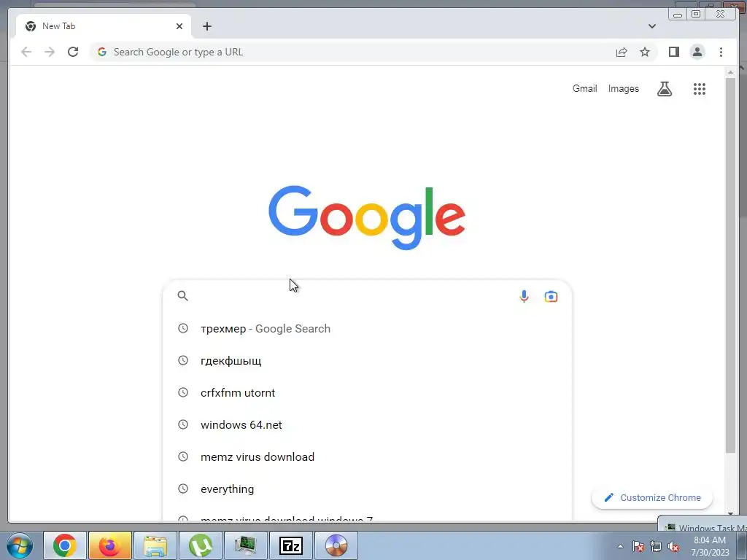This screenshot has height=560, width=747.
Task: Open the Gmail link
Action: 584,88
